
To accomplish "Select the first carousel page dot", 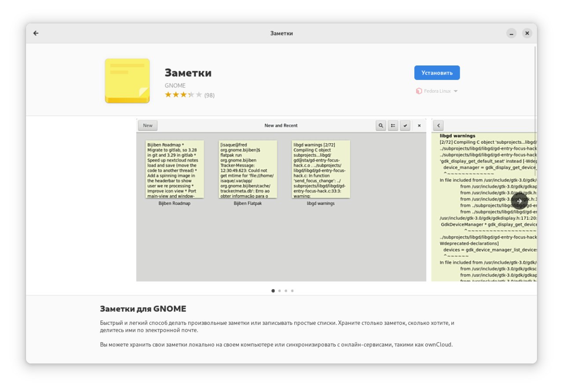I will [x=273, y=290].
